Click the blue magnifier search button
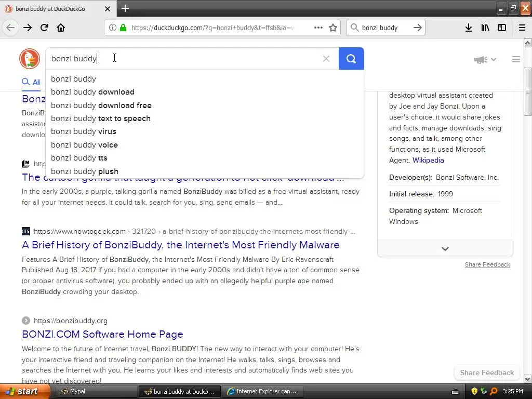The width and height of the screenshot is (532, 399). pos(351,59)
